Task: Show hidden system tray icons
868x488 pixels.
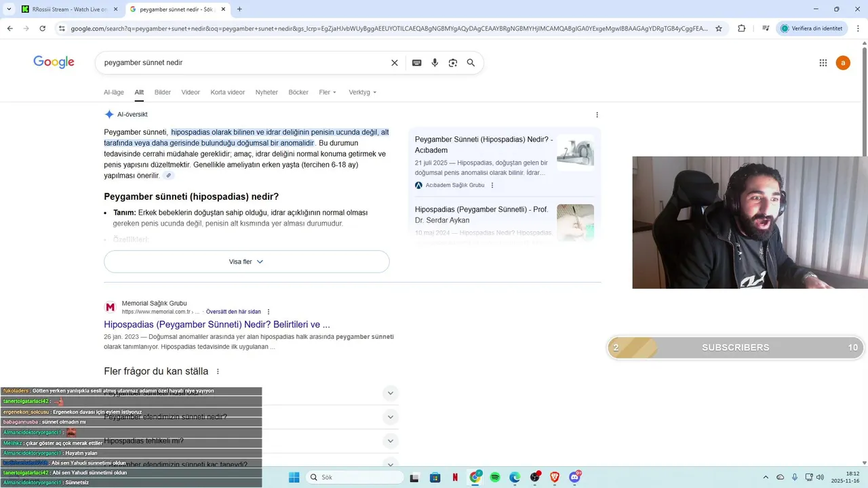Action: (766, 477)
